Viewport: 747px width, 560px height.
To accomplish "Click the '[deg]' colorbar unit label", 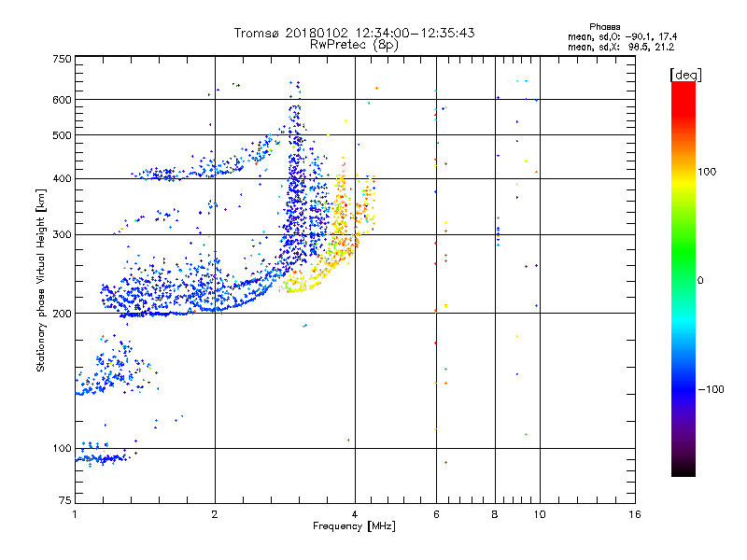I will 685,75.
